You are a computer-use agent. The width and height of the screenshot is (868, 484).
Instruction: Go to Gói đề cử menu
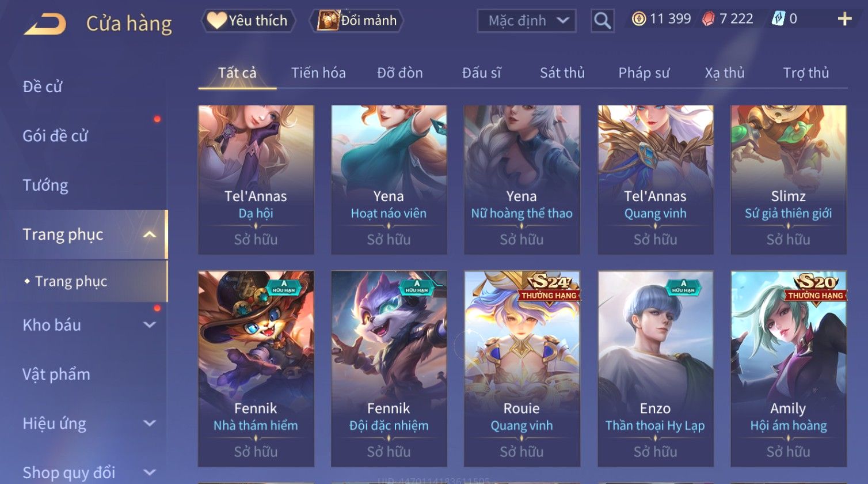(55, 136)
